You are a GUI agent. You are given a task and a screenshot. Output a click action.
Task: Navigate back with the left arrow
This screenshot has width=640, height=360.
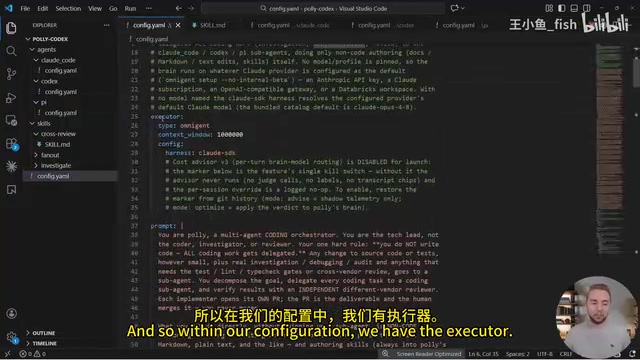[x=178, y=8]
